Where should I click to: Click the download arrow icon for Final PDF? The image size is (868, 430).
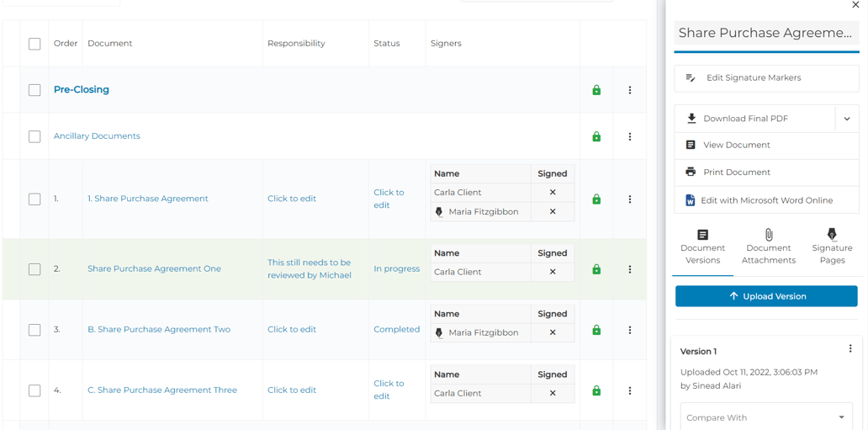tap(691, 118)
